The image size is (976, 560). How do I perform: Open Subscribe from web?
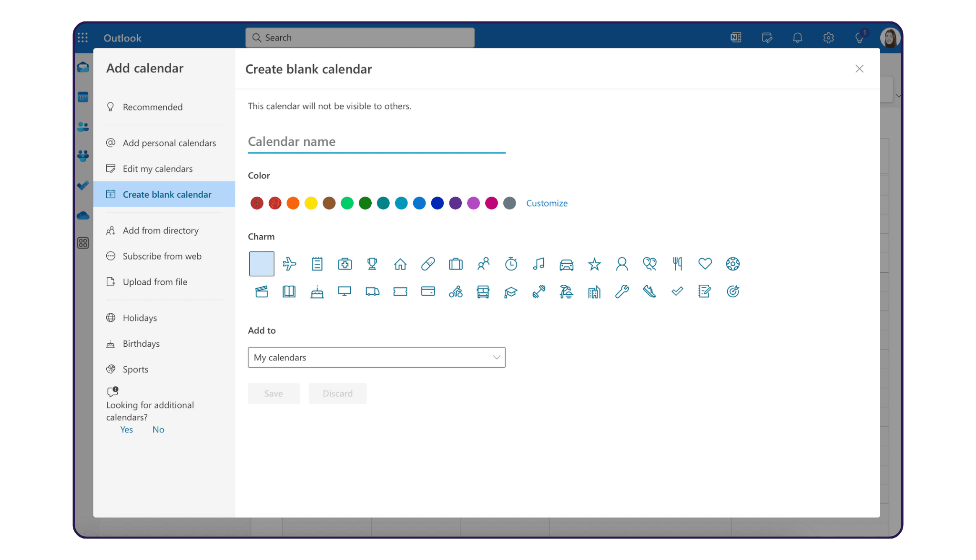164,256
